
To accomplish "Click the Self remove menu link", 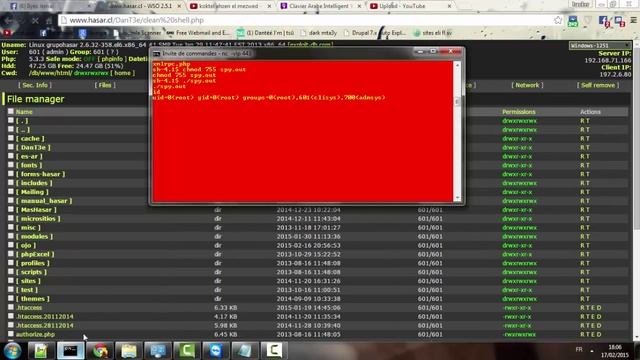I will (x=598, y=85).
